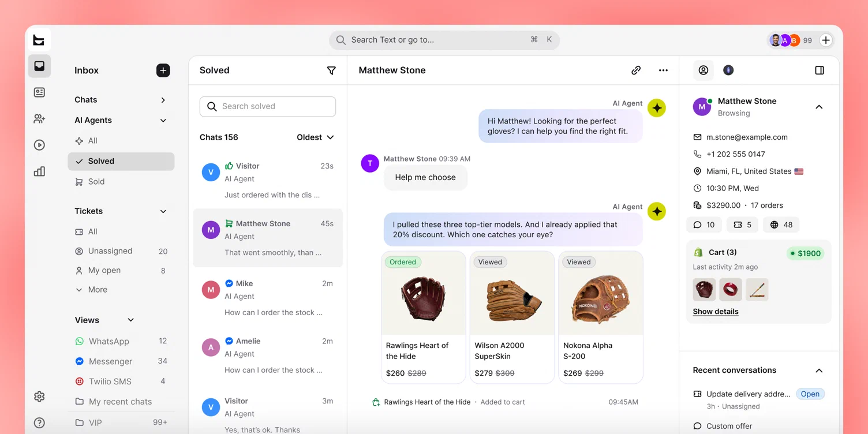Click the app logo at top left
Image resolution: width=868 pixels, height=434 pixels.
(39, 40)
